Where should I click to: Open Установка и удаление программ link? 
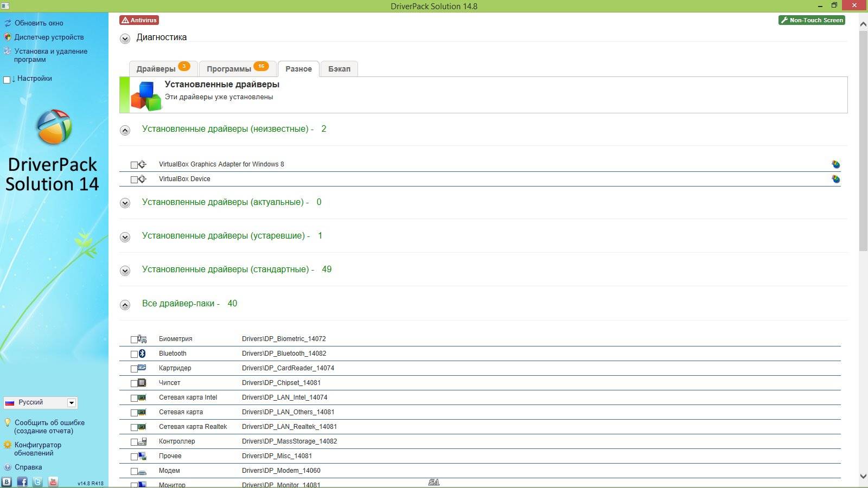pyautogui.click(x=50, y=55)
